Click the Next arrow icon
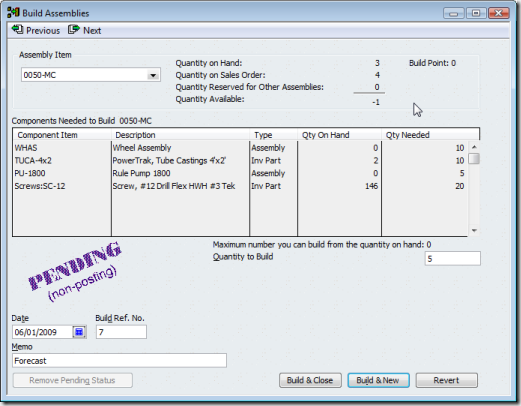Viewport: 521px width, 406px height. pyautogui.click(x=74, y=30)
